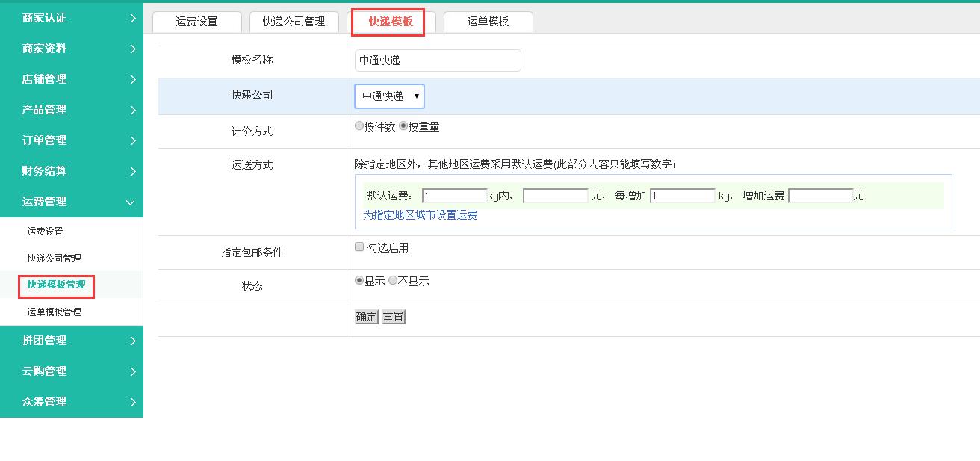Select the 按重量 radio button
This screenshot has height=461, width=980.
tap(403, 126)
